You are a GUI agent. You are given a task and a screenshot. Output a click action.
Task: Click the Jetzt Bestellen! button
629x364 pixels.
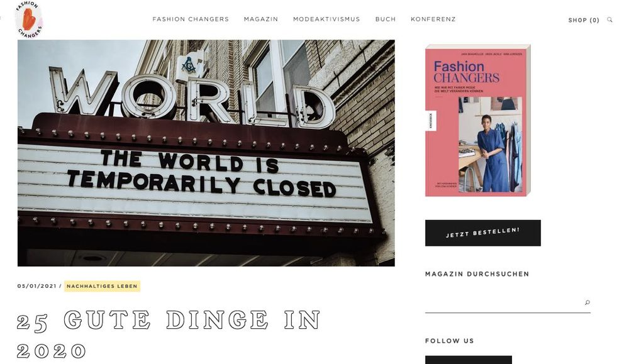pyautogui.click(x=483, y=233)
